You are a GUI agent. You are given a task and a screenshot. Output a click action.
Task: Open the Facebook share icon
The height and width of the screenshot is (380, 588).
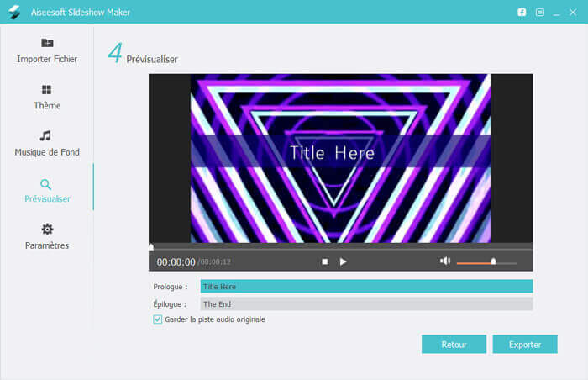[522, 13]
